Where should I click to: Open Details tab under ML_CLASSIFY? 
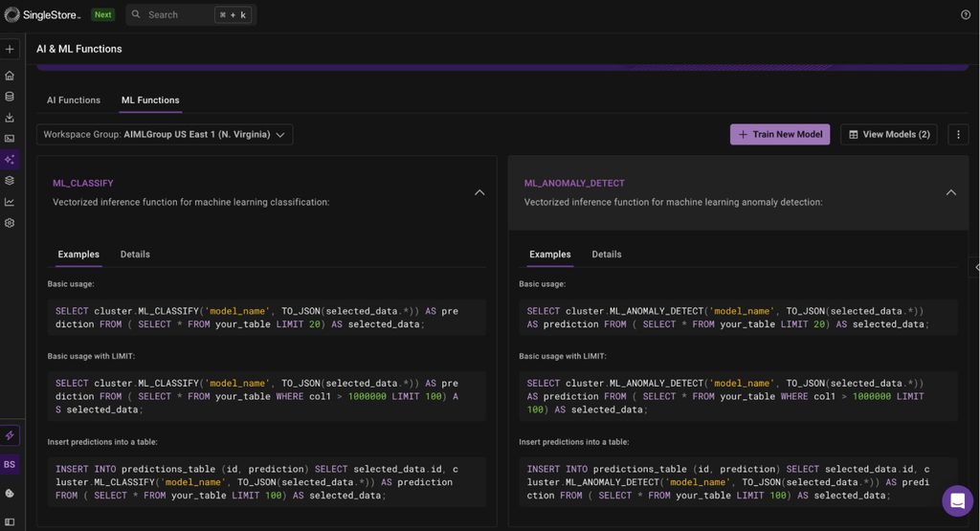tap(135, 254)
